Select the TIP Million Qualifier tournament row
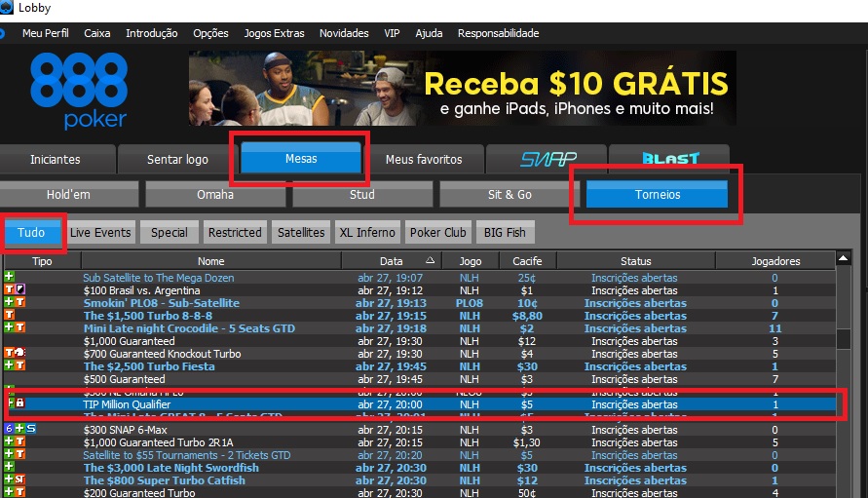This screenshot has width=868, height=498. (420, 404)
